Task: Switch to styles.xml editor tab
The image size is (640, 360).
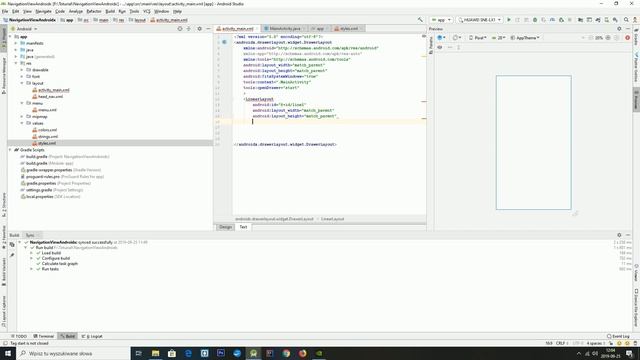Action: coord(349,29)
